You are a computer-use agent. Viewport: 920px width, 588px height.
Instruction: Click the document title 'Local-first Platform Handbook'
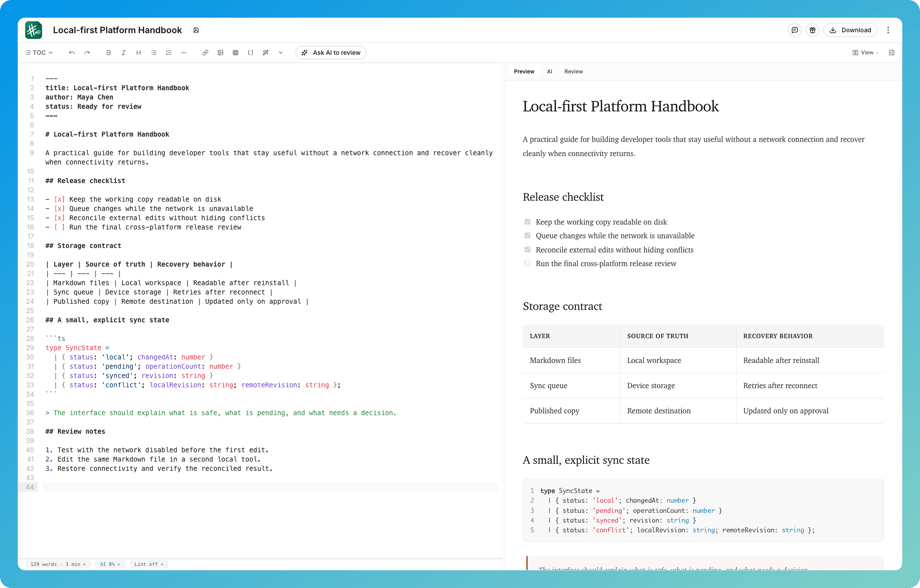pos(117,30)
